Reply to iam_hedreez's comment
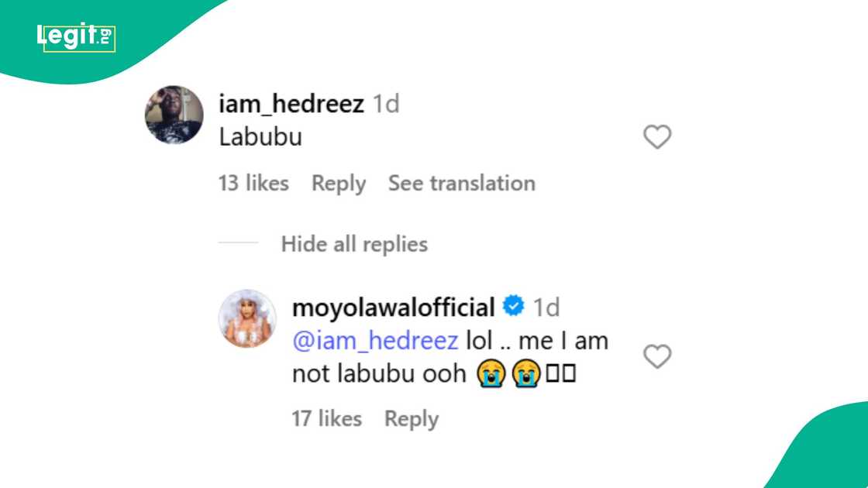This screenshot has width=868, height=488. (339, 183)
